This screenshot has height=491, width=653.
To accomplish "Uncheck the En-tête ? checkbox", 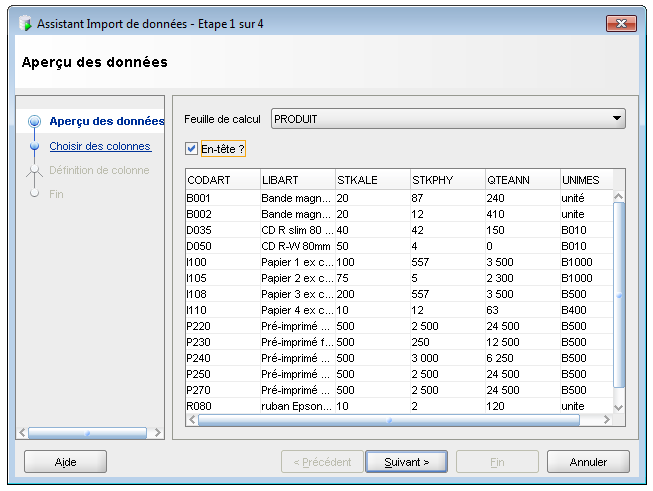I will (192, 149).
